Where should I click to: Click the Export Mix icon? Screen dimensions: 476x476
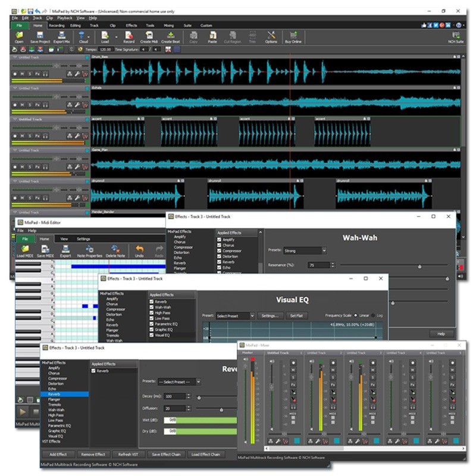tap(62, 37)
